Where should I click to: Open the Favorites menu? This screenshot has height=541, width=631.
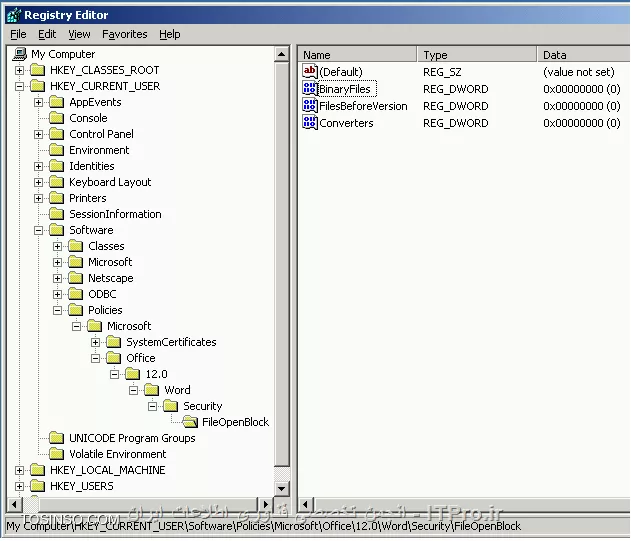click(124, 34)
